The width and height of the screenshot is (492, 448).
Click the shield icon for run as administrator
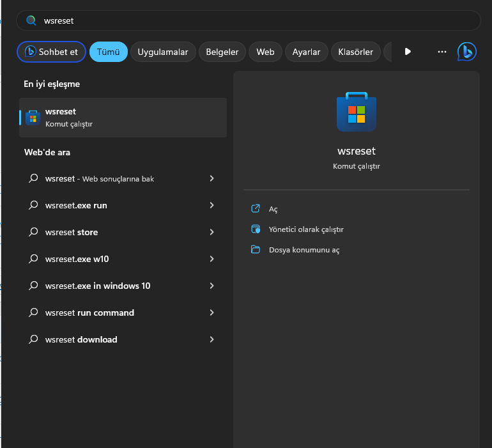pyautogui.click(x=256, y=229)
